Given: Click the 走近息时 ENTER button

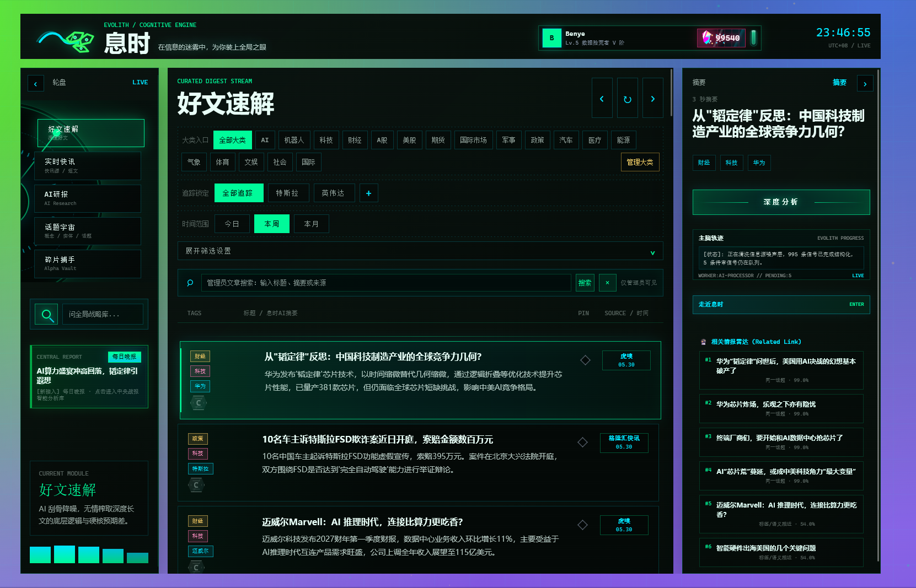Looking at the screenshot, I should 781,305.
